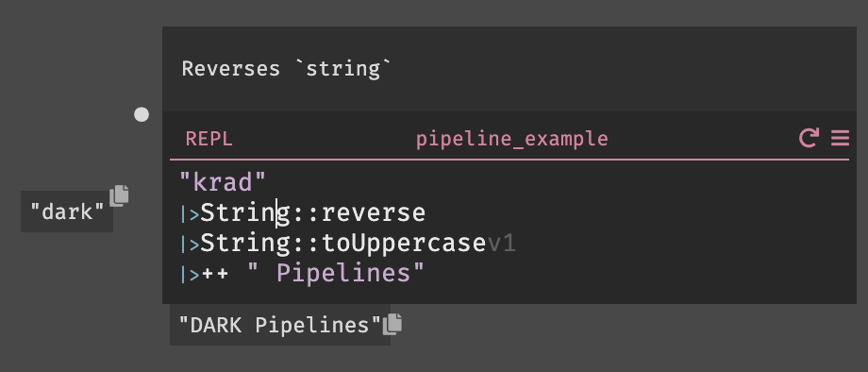
Task: Click the refresh icon in REPL header
Action: pos(809,138)
